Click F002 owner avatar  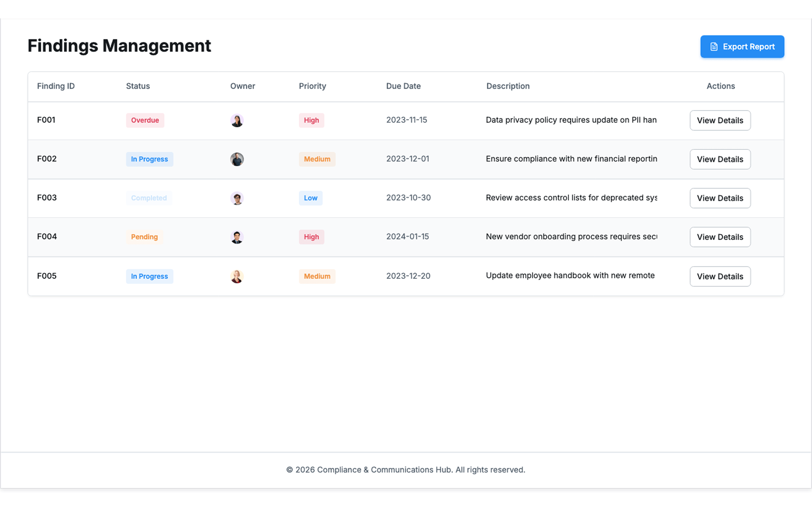coord(237,159)
